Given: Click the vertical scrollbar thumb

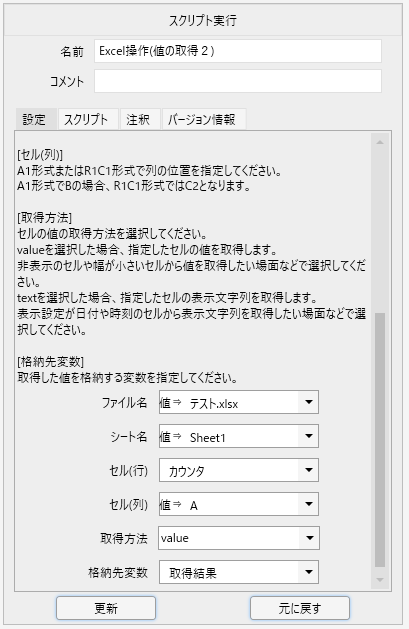Looking at the screenshot, I should point(380,440).
